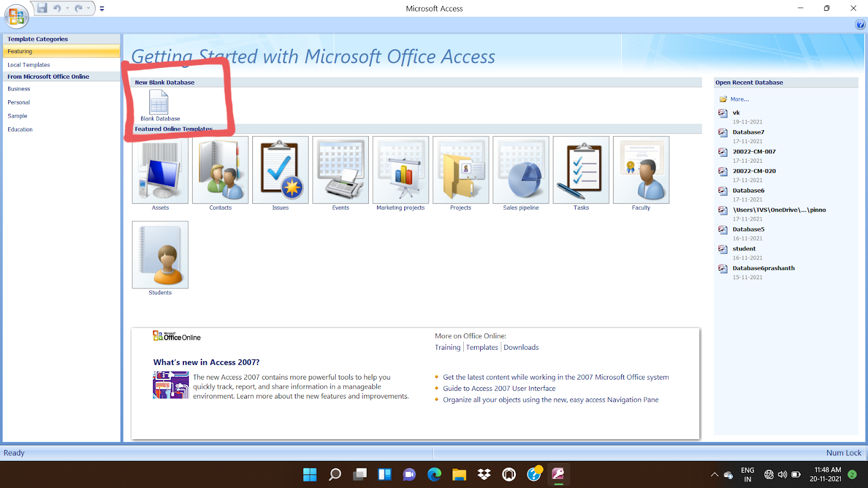The image size is (868, 488).
Task: Open the Redo history dropdown arrow
Action: (88, 8)
